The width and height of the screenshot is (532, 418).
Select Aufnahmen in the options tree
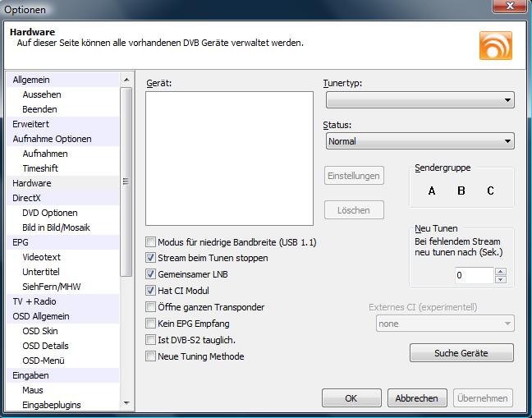[45, 154]
